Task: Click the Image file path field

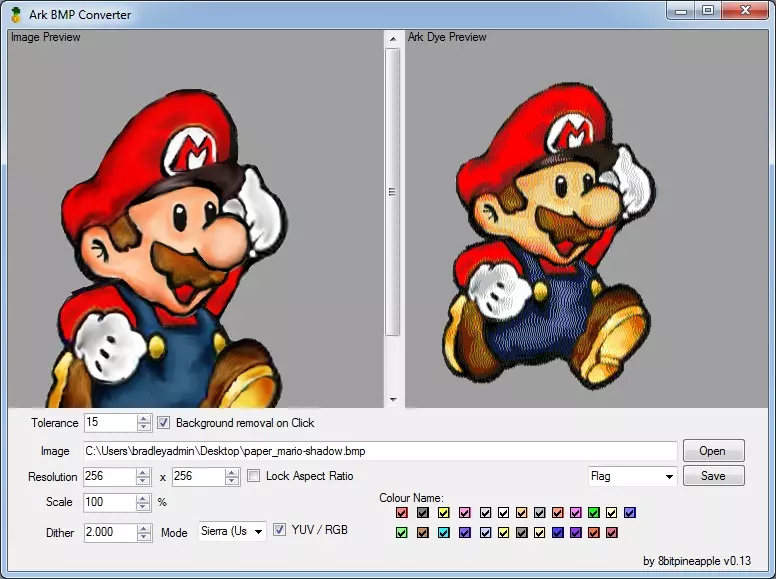Action: tap(380, 451)
